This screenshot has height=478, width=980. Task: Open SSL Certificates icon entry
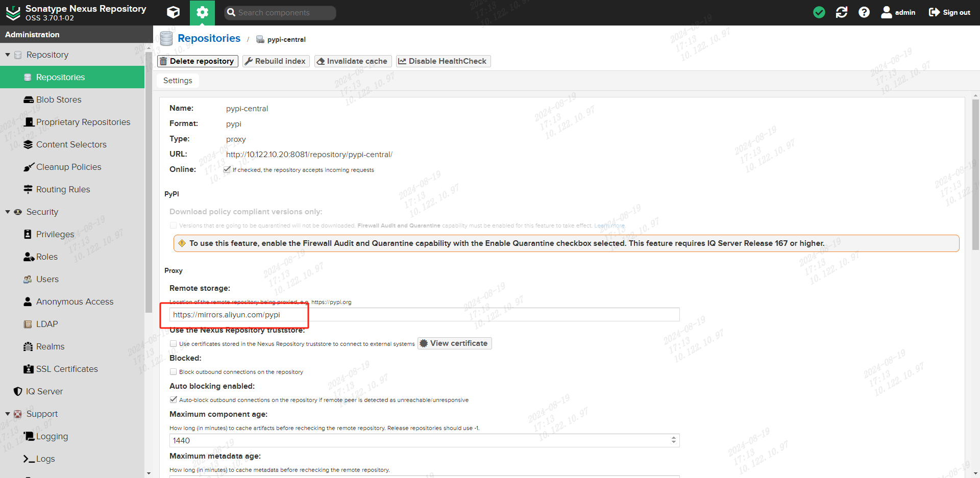pos(29,369)
